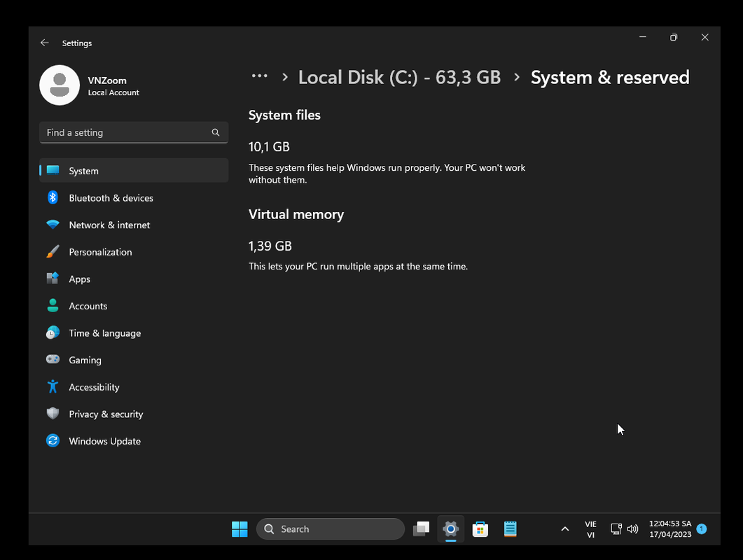Open Privacy & security settings
The width and height of the screenshot is (743, 560).
(134, 414)
